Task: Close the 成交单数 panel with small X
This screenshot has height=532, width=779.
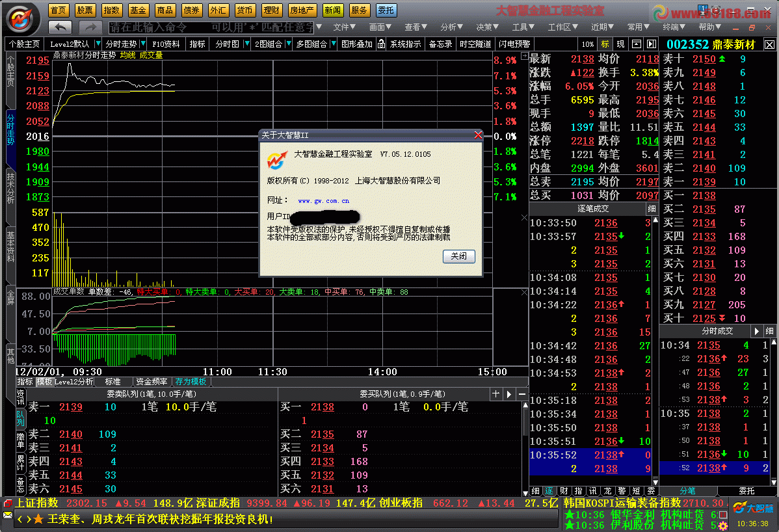Action: 524,293
